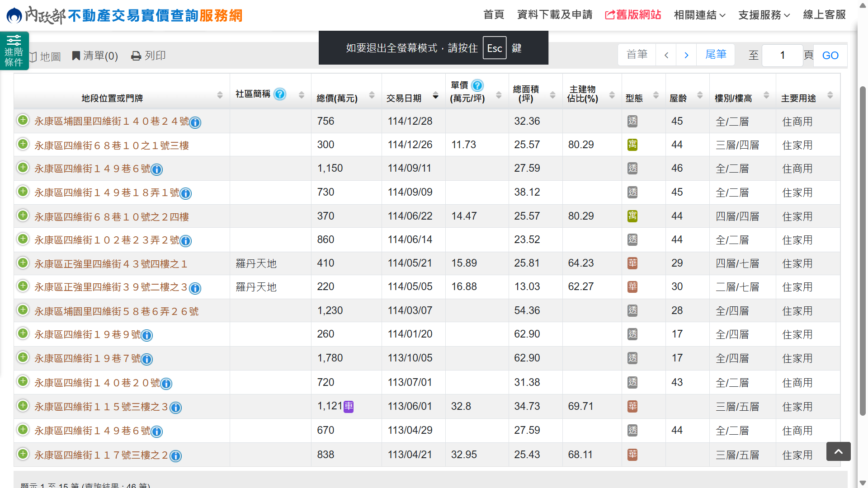This screenshot has height=488, width=868.
Task: Click the help icon beside 單價
Action: [477, 85]
